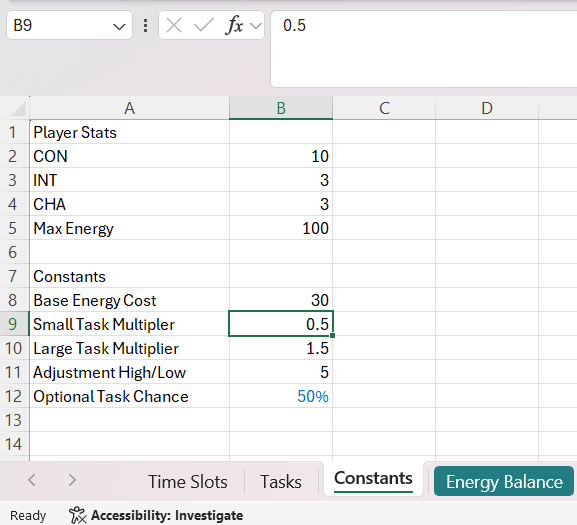Select row 1 header

coord(13,132)
